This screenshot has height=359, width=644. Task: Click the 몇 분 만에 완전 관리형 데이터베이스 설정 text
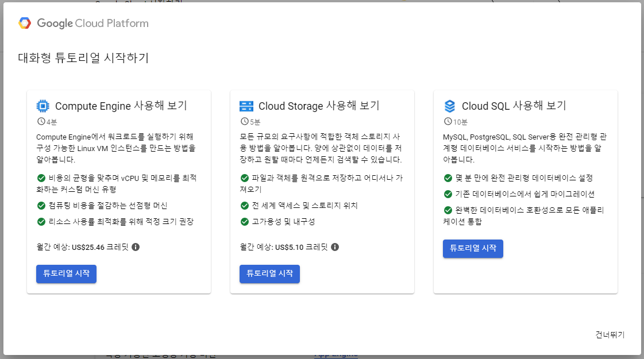click(524, 178)
